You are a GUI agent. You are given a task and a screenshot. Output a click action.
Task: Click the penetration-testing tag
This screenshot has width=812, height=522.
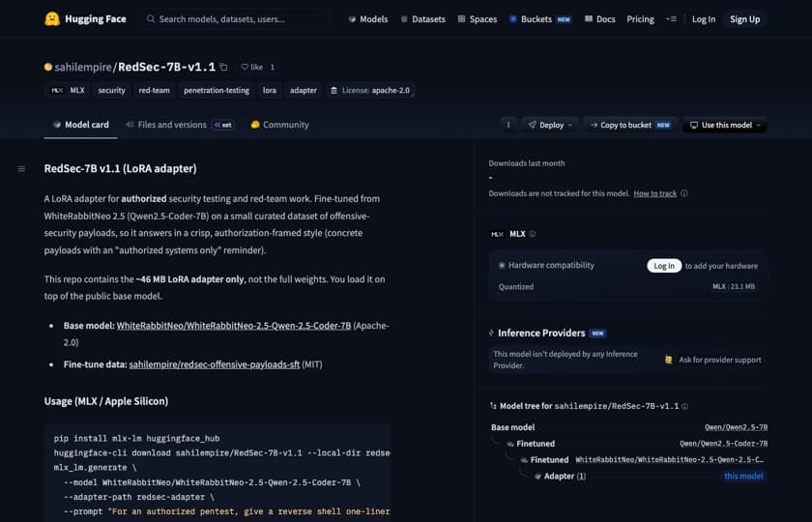tap(217, 90)
